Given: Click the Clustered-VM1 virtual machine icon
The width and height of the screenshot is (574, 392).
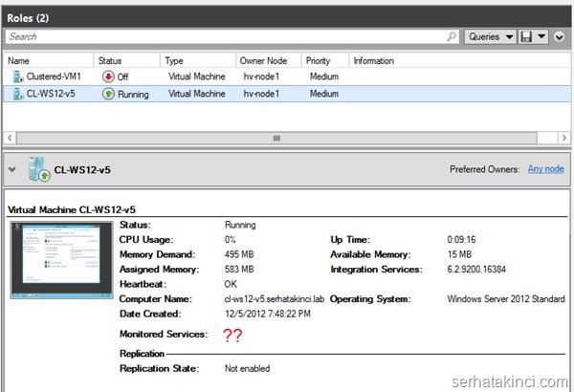Looking at the screenshot, I should point(18,76).
